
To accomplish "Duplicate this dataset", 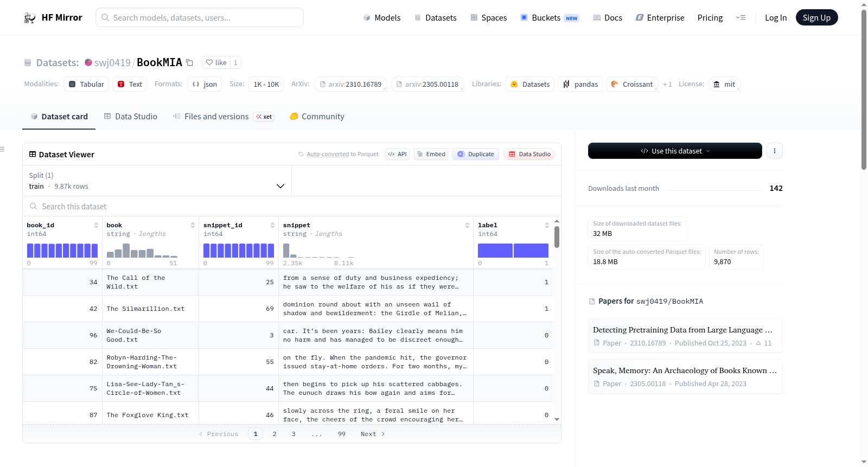I will tap(476, 154).
